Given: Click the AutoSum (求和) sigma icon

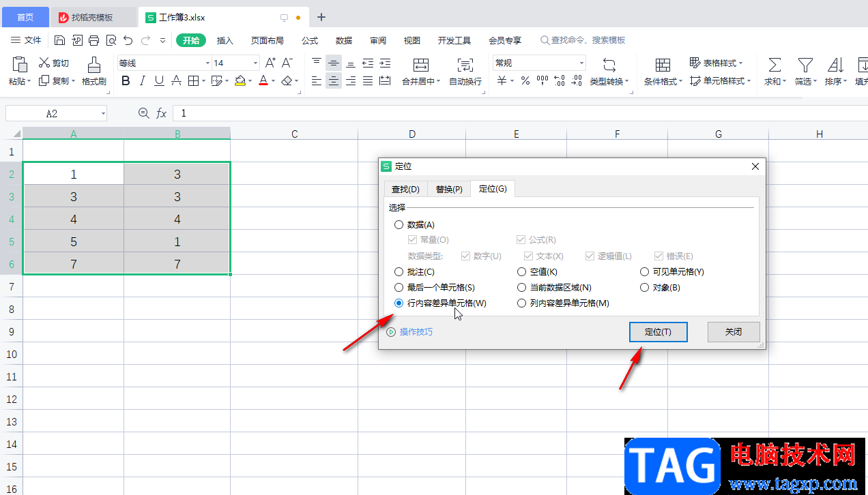Looking at the screenshot, I should [x=775, y=65].
